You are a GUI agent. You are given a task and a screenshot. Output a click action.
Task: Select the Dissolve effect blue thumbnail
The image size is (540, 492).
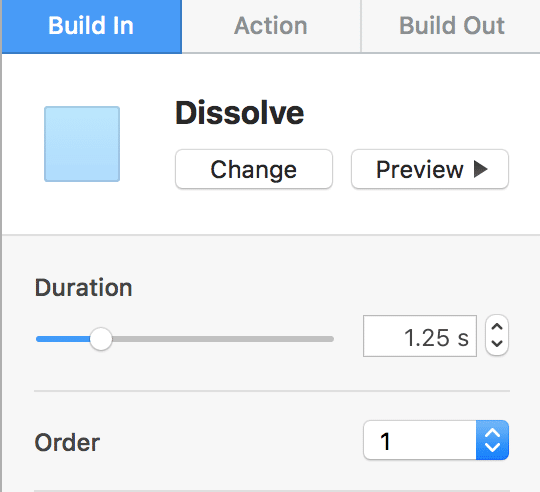click(x=82, y=144)
